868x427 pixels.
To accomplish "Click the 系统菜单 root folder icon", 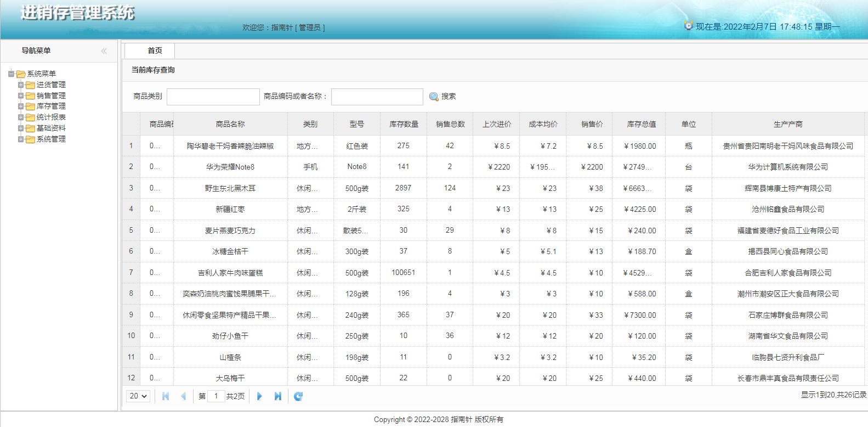I will 21,74.
